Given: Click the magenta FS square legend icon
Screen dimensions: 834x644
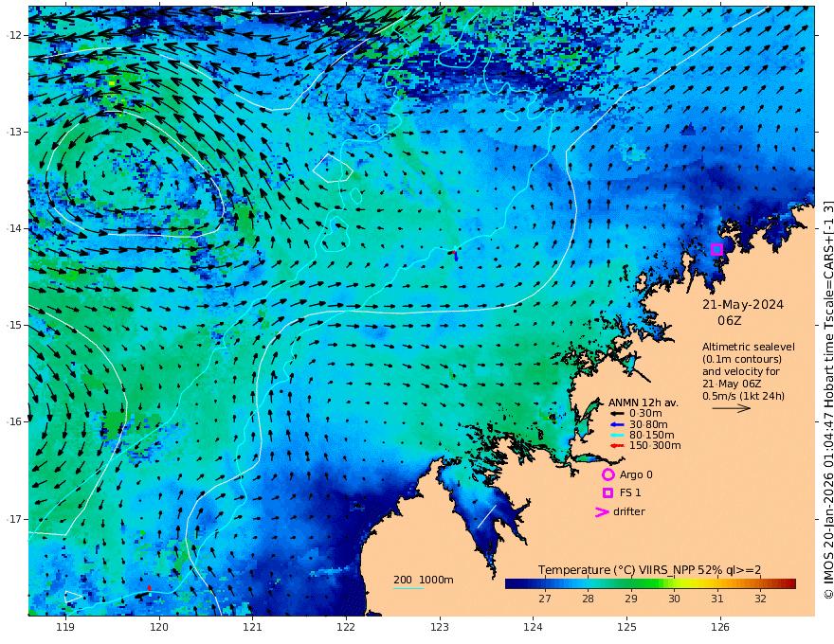Looking at the screenshot, I should point(607,493).
